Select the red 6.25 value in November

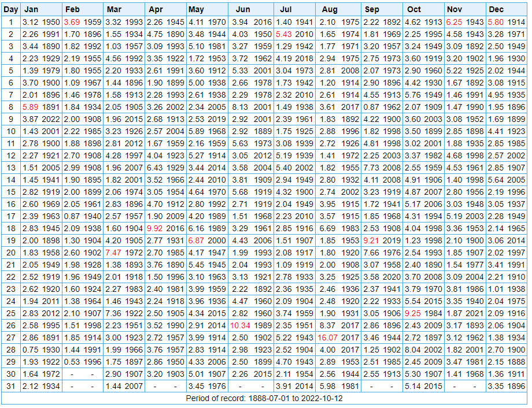click(x=455, y=22)
